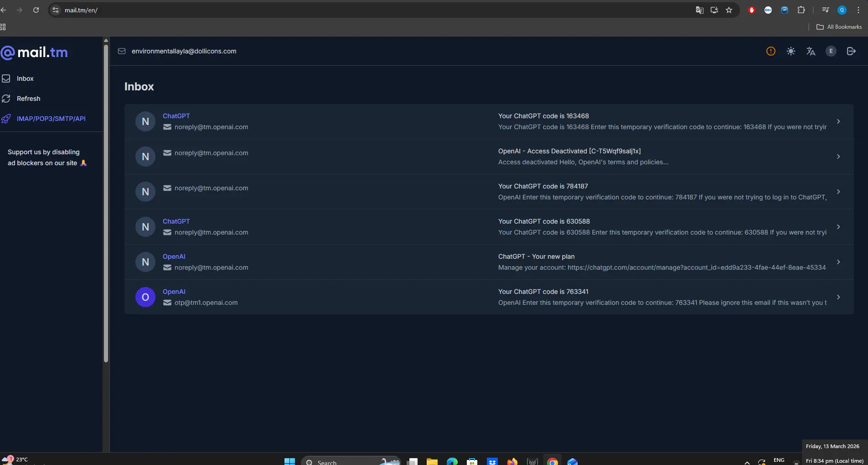Viewport: 868px width, 465px height.
Task: Click the Windows taskbar Search box
Action: pyautogui.click(x=351, y=461)
